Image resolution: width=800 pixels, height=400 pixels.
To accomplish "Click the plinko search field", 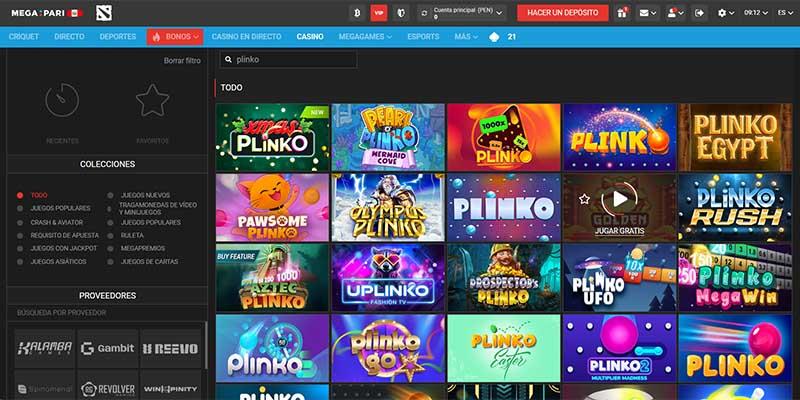I will click(288, 59).
